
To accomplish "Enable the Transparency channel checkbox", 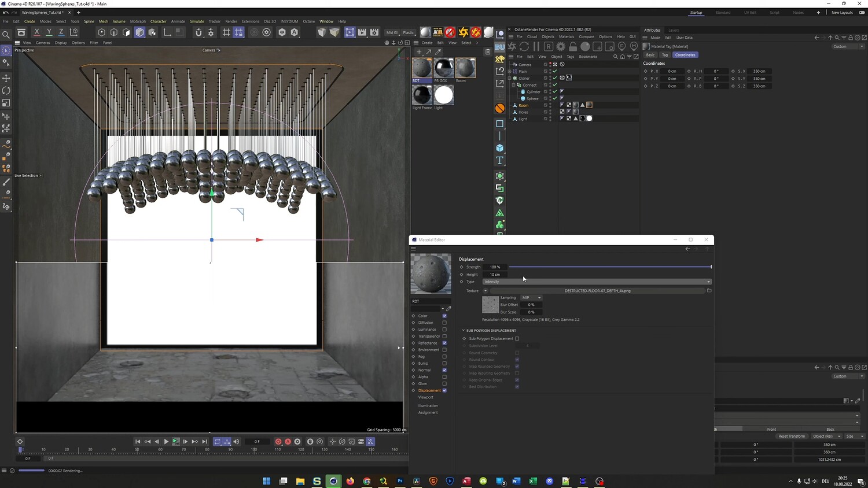I will 444,337.
